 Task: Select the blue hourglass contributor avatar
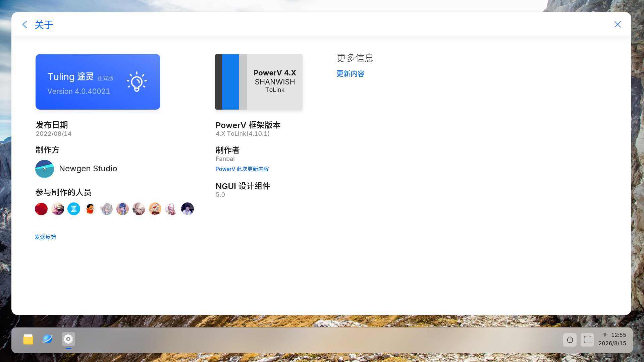coord(74,209)
